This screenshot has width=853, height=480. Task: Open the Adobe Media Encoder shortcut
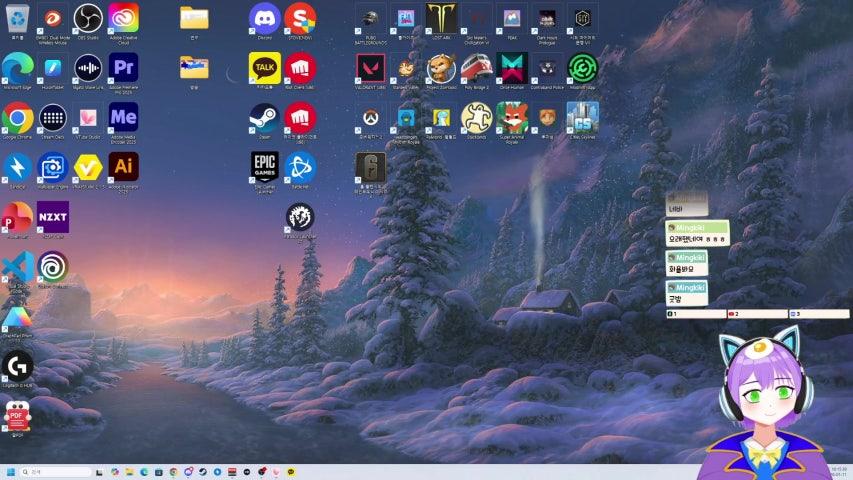(x=124, y=118)
